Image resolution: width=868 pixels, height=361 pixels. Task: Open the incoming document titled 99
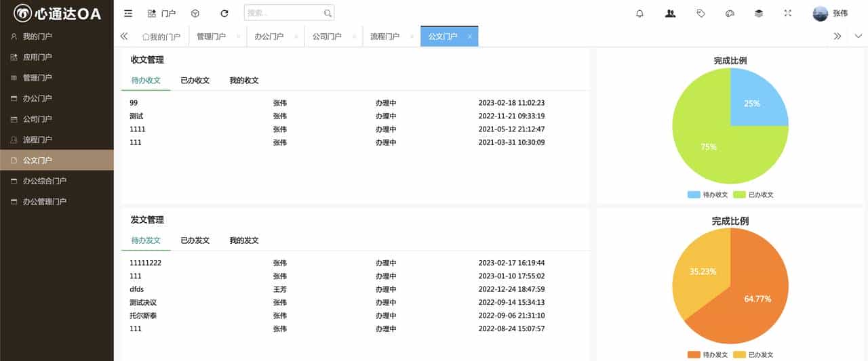134,103
